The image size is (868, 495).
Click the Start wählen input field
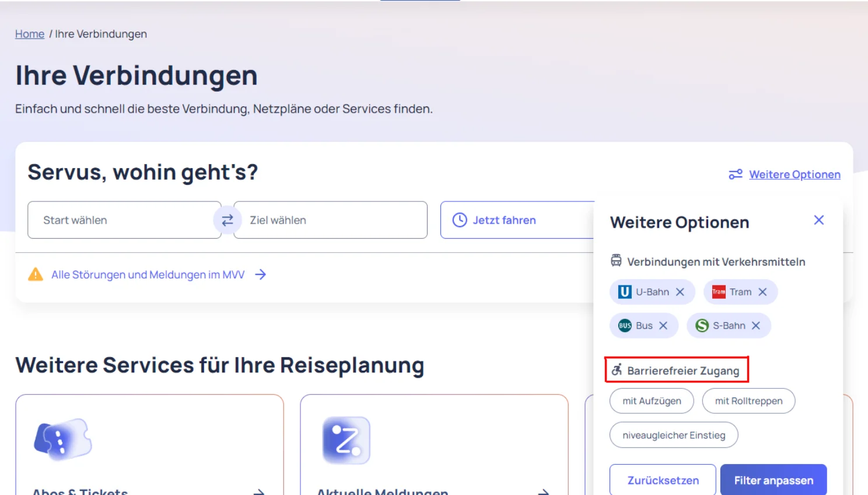[x=124, y=220]
